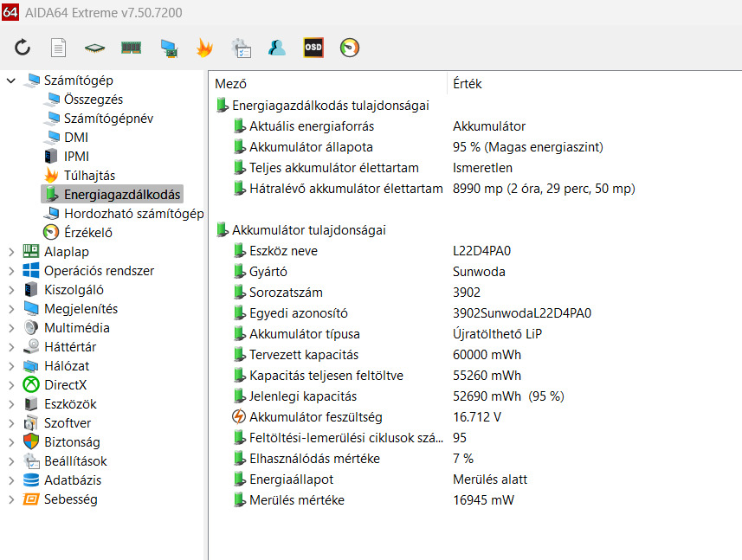Click the 55260 mWh value

tap(487, 376)
